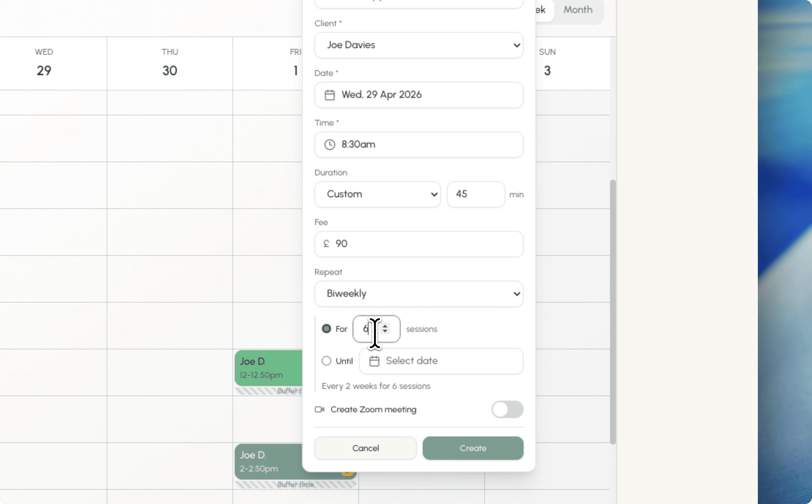812x504 pixels.
Task: Open Joe D. 12-12:50pm appointment
Action: (268, 368)
